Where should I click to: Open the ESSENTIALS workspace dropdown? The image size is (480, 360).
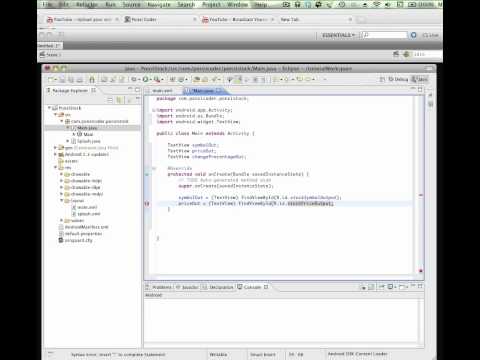click(x=339, y=35)
